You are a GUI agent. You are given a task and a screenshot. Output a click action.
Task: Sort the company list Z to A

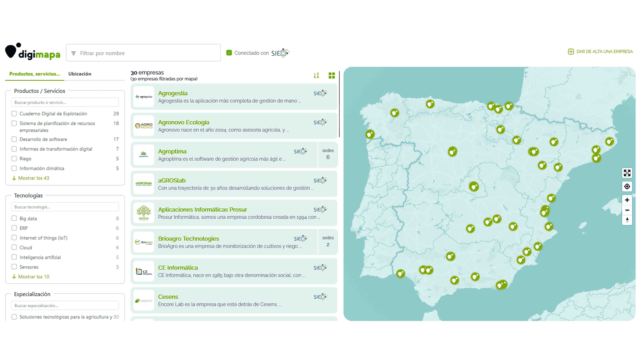point(316,75)
